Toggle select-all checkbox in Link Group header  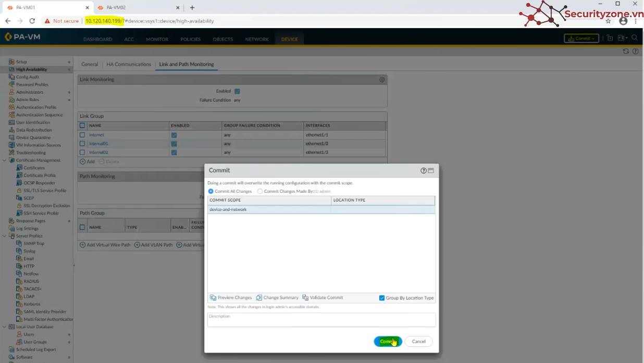point(82,126)
